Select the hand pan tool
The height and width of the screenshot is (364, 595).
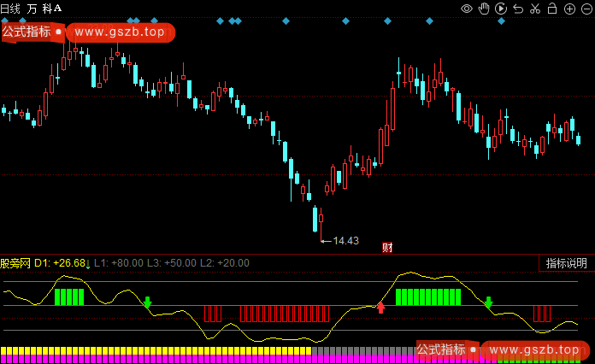tap(483, 9)
